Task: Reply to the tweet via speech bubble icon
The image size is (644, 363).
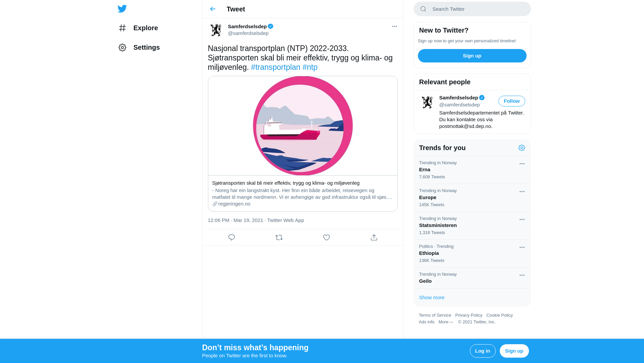Action: coord(231,237)
